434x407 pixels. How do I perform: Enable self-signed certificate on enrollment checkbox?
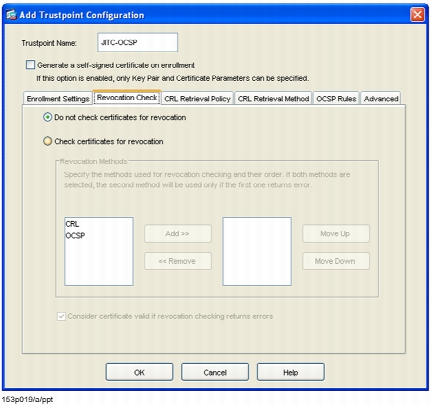click(30, 65)
